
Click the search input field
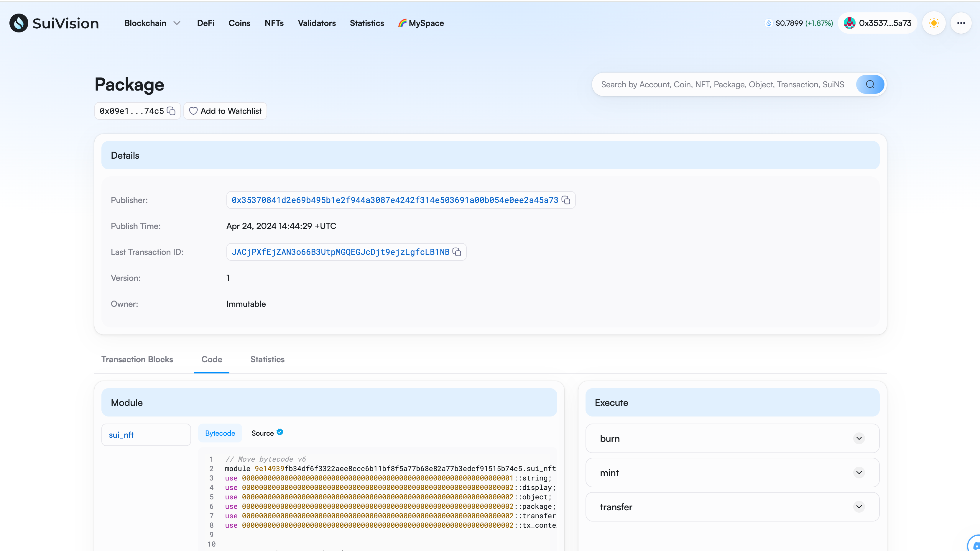[723, 84]
